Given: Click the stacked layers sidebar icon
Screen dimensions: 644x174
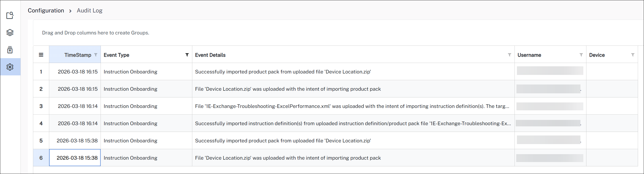Looking at the screenshot, I should [10, 33].
